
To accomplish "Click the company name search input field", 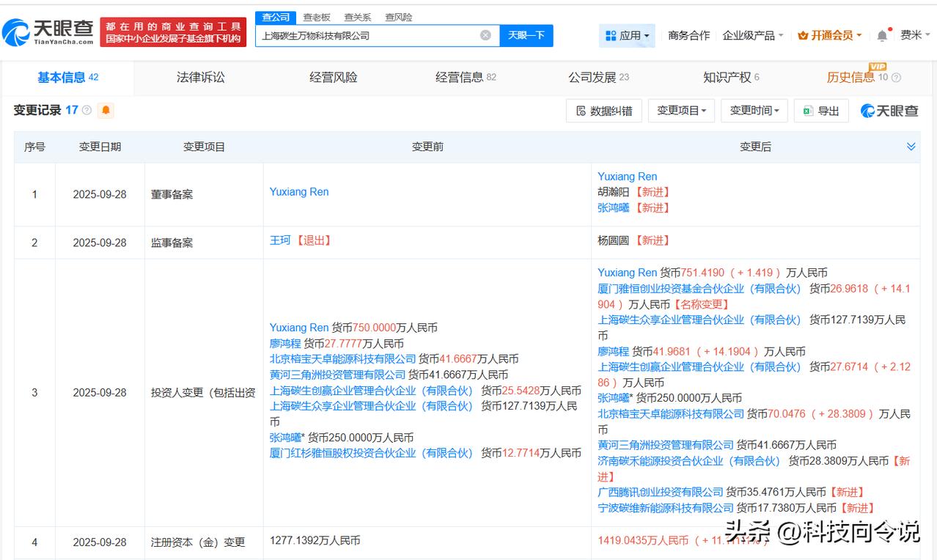I will [367, 35].
